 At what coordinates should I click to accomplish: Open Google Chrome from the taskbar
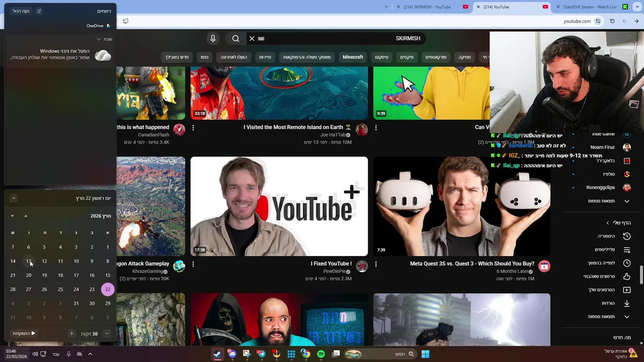(x=306, y=354)
